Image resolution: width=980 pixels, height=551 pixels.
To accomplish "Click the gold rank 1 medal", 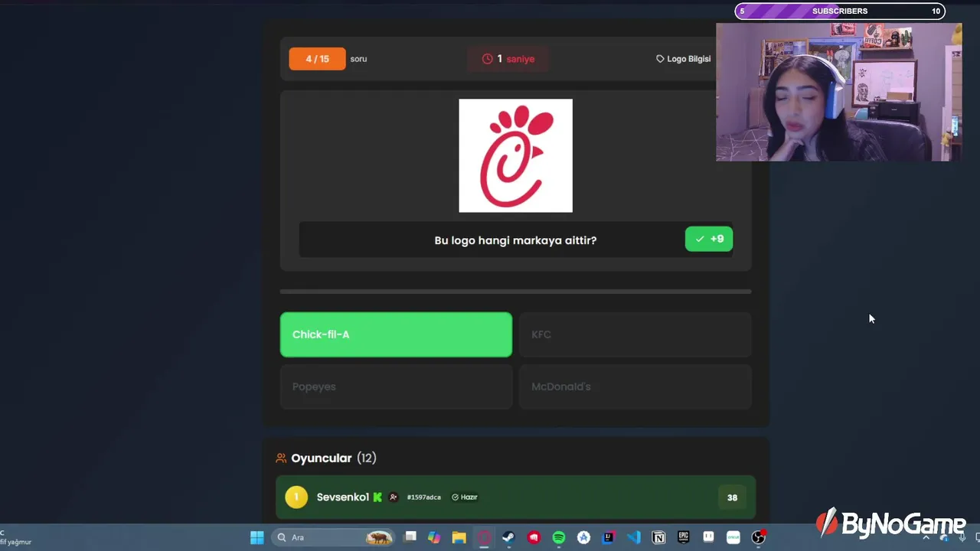I will pos(296,497).
